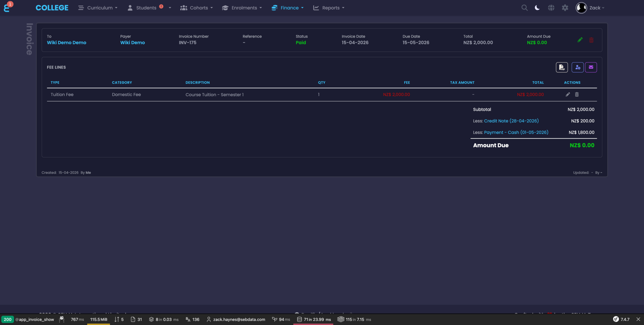Expand the Zack user menu
Viewport: 644px width, 325px height.
coord(590,8)
